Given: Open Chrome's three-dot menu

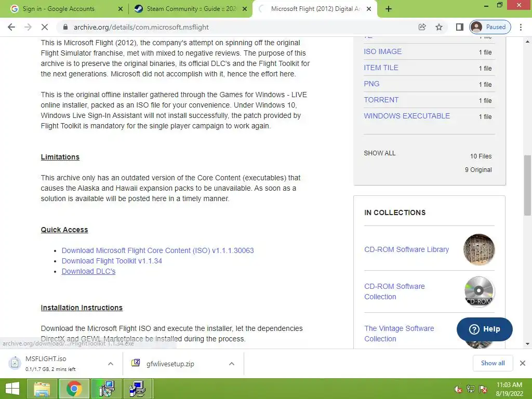Looking at the screenshot, I should pyautogui.click(x=521, y=27).
